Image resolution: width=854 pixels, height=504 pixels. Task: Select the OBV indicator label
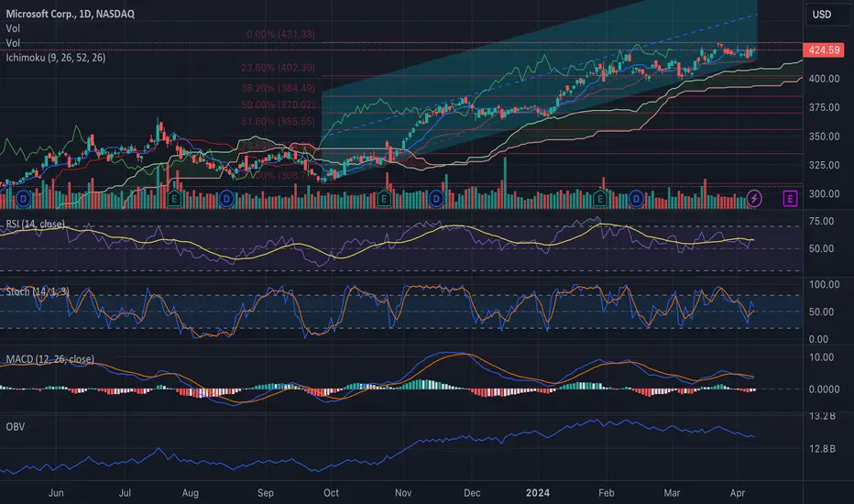16,427
